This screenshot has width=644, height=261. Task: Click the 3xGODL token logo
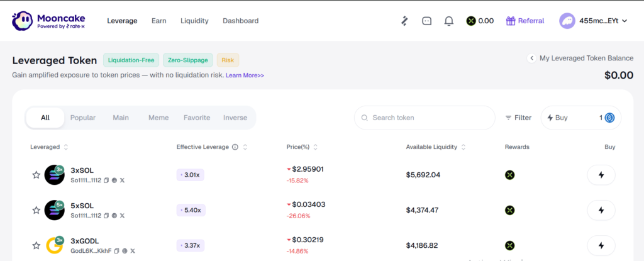coord(54,245)
